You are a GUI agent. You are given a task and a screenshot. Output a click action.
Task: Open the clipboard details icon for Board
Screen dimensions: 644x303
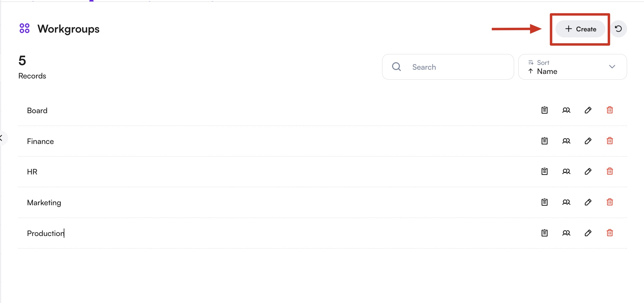[544, 110]
